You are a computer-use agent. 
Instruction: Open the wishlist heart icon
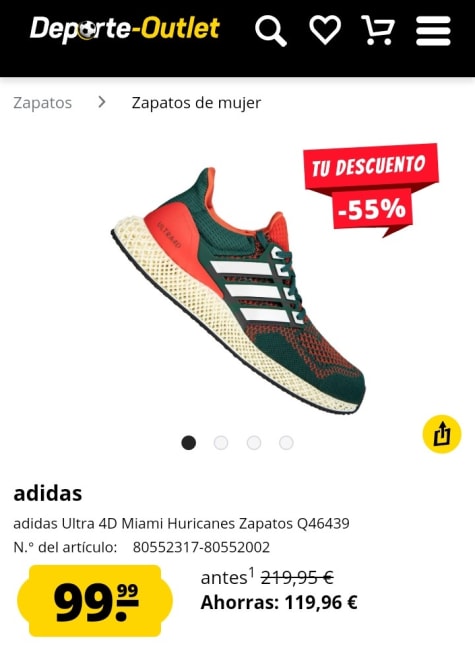325,30
